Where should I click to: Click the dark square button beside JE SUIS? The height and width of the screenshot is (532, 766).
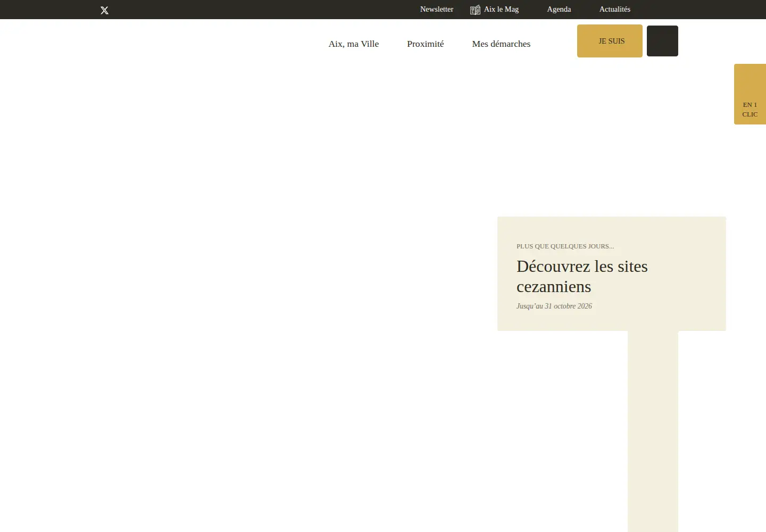[x=662, y=41]
